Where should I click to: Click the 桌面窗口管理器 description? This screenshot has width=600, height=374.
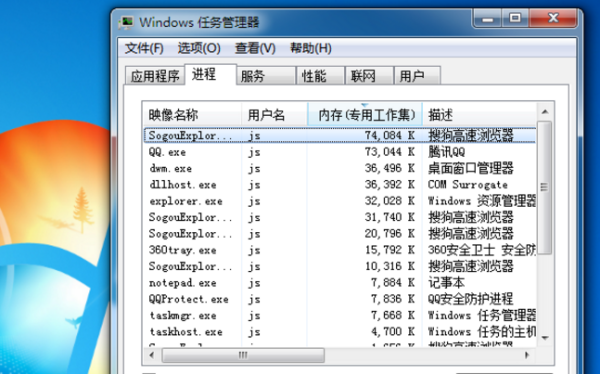coord(470,168)
